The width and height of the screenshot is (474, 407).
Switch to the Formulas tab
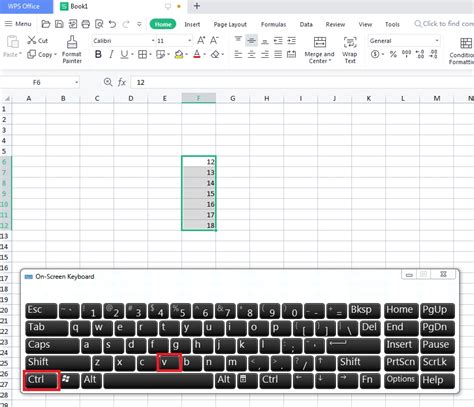pos(273,24)
